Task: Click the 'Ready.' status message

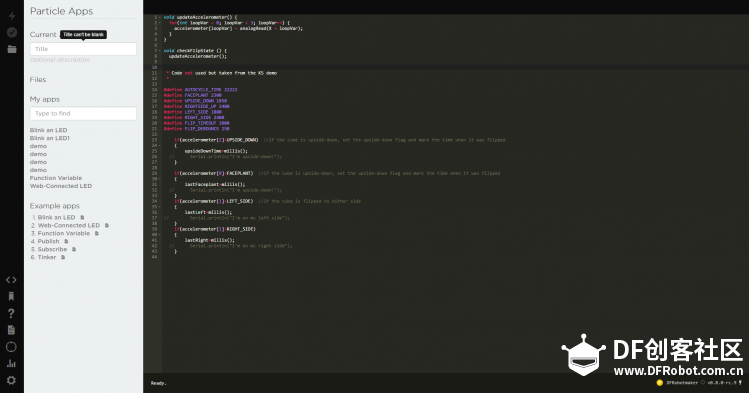Action: 159,383
